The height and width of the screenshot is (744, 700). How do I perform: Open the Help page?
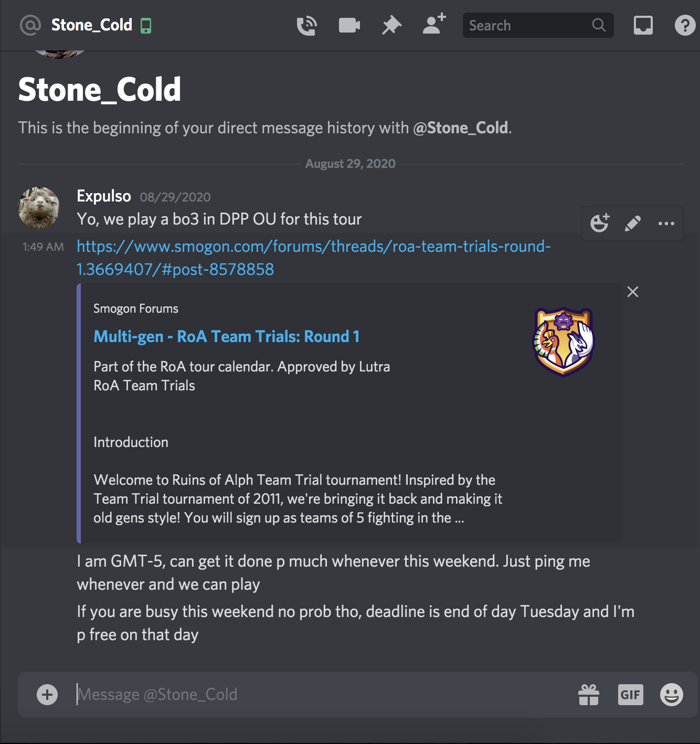[x=684, y=25]
